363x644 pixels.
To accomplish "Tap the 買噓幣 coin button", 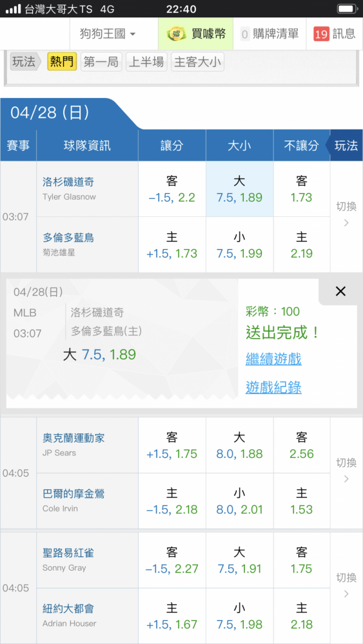I will coord(195,33).
